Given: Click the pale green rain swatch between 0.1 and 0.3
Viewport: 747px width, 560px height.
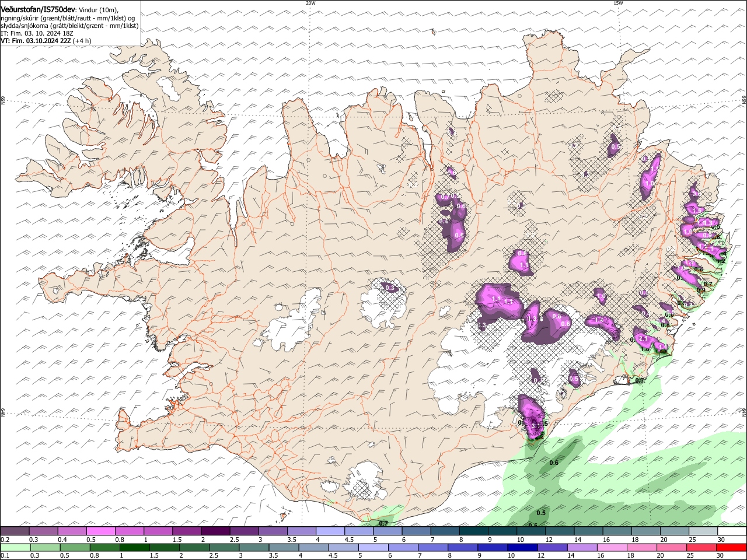Looking at the screenshot, I should pyautogui.click(x=15, y=548).
